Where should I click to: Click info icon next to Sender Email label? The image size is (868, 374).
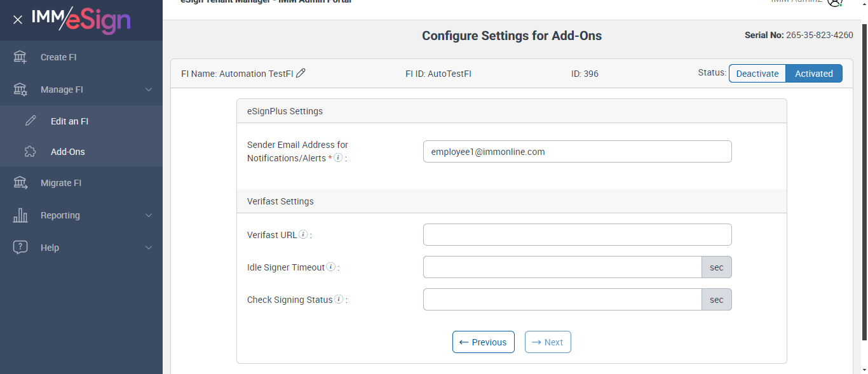(x=339, y=157)
